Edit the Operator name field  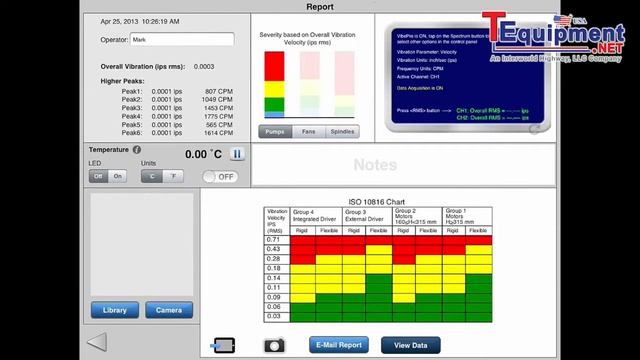(182, 40)
